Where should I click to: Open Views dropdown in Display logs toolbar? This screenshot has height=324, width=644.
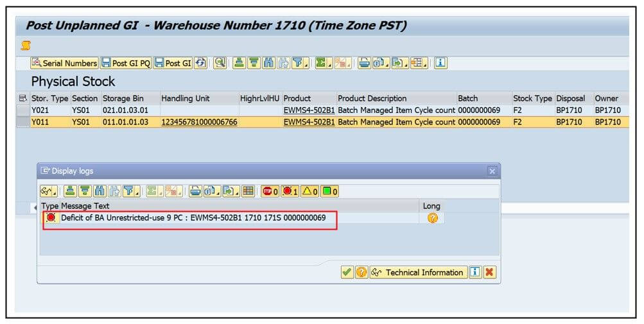[212, 191]
